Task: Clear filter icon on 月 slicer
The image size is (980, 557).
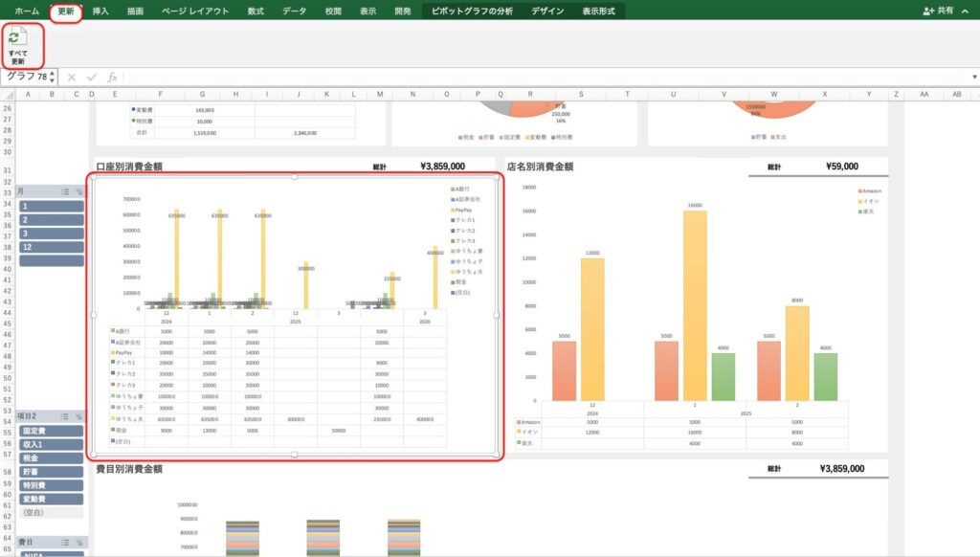Action: click(x=79, y=192)
